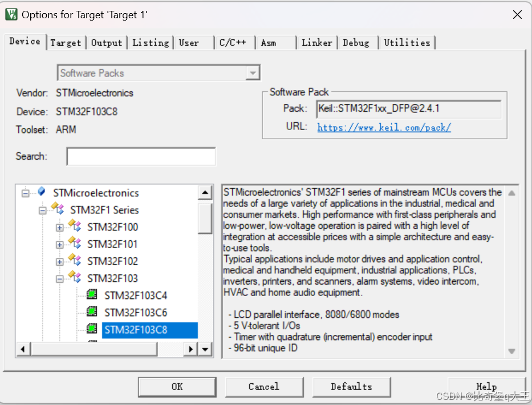
Task: Open the Software Packs dropdown
Action: (253, 73)
